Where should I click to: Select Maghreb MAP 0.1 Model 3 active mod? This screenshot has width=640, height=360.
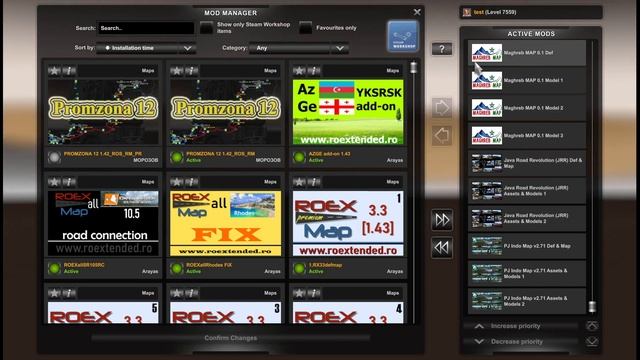527,136
